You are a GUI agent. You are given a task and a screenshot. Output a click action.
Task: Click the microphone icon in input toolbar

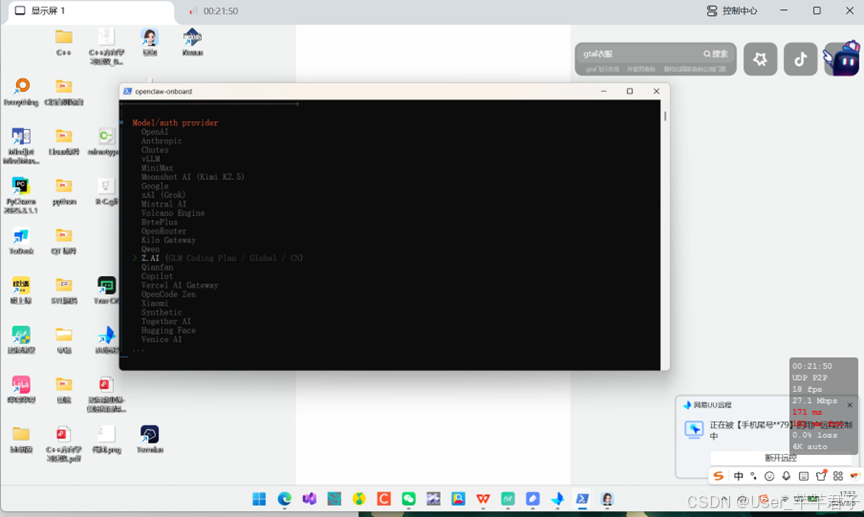tap(786, 476)
